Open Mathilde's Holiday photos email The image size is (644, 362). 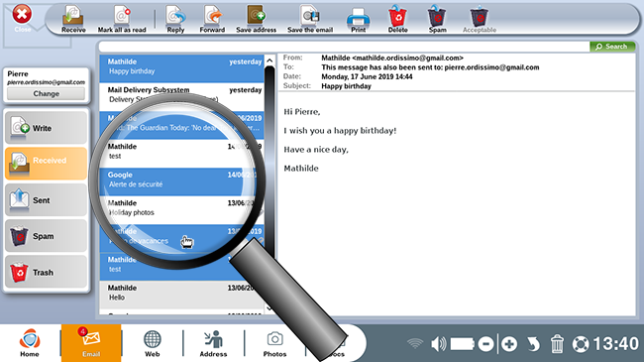pyautogui.click(x=181, y=210)
